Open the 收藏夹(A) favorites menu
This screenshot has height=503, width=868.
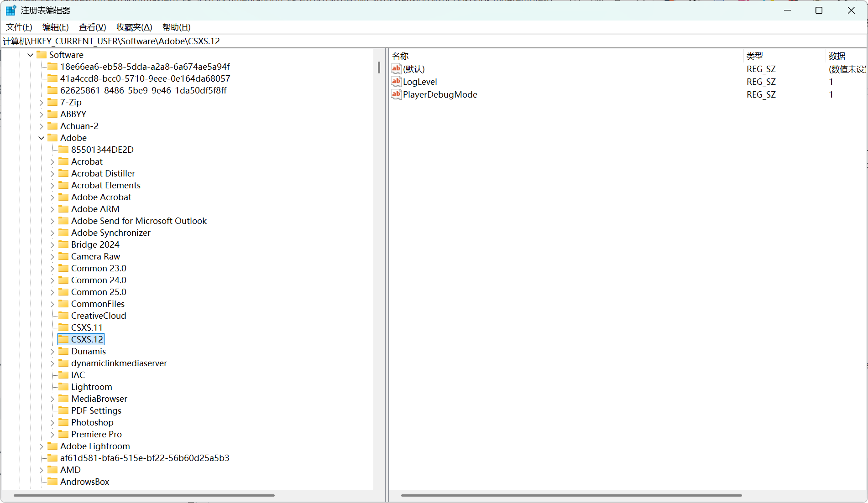tap(134, 27)
